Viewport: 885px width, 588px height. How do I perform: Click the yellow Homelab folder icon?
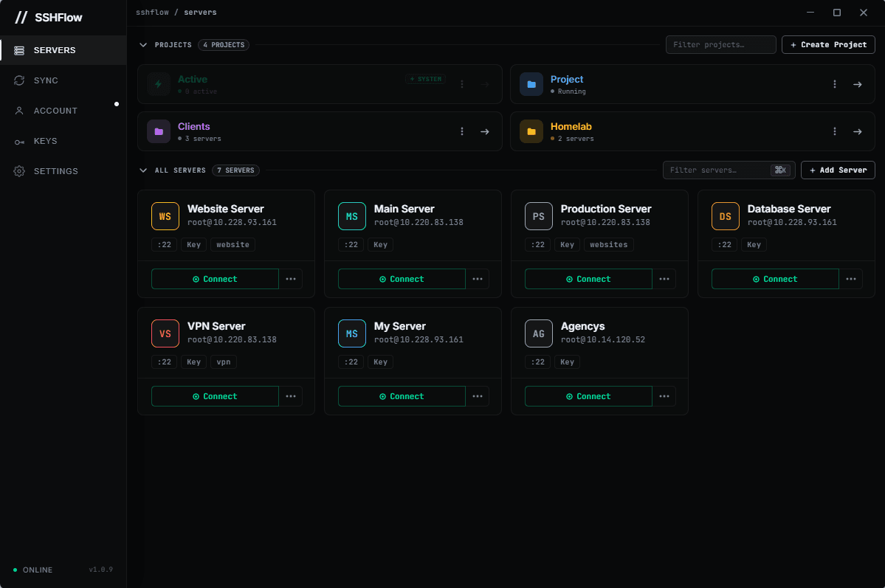pyautogui.click(x=531, y=131)
